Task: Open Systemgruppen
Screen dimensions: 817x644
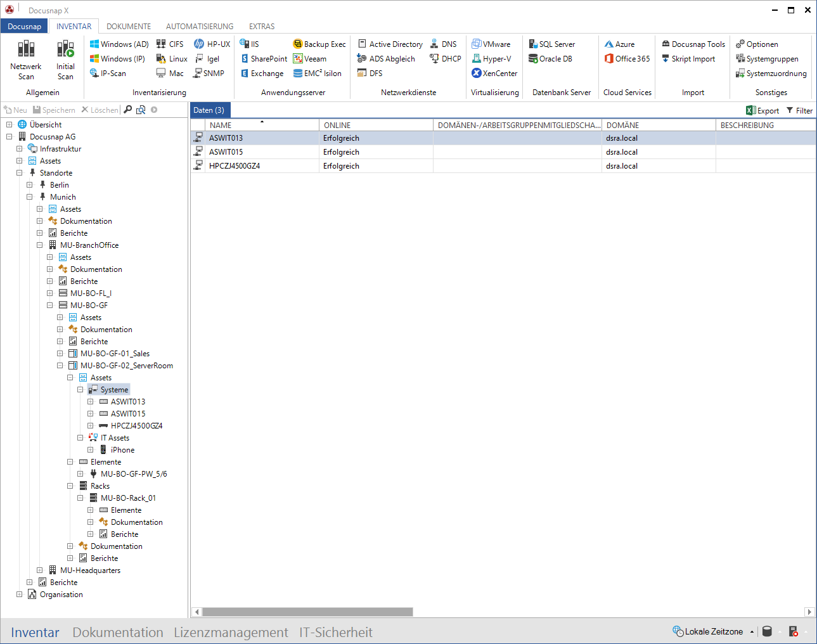Action: [x=767, y=59]
